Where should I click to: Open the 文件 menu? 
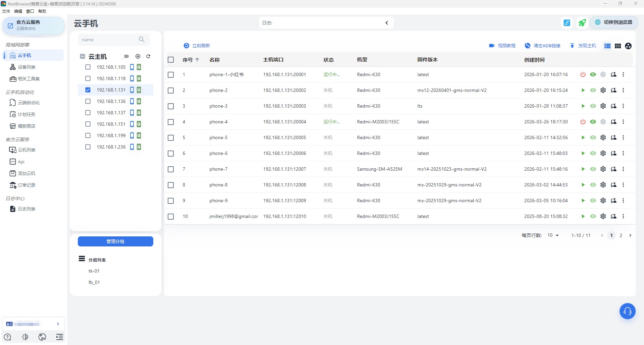[6, 11]
